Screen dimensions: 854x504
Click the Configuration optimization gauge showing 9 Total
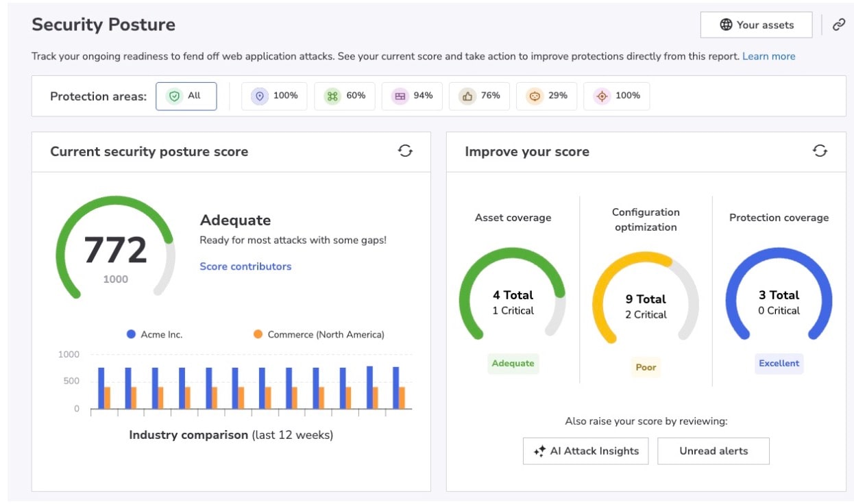646,299
